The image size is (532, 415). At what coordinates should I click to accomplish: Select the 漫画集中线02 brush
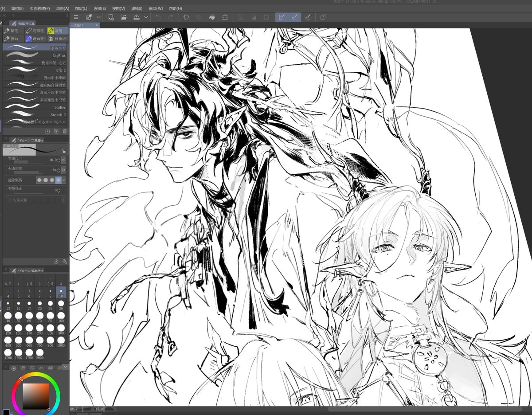pos(35,78)
